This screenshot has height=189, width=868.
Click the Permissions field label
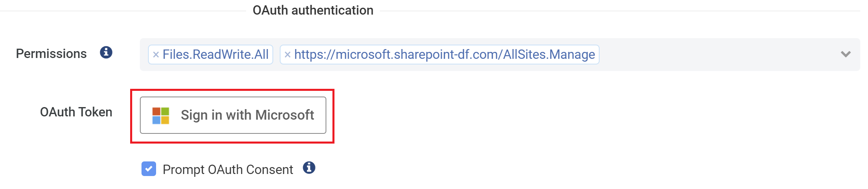(51, 54)
